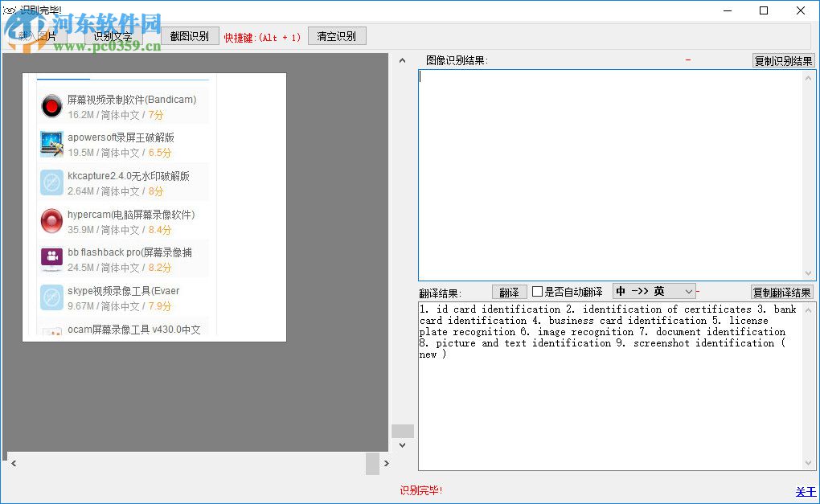The height and width of the screenshot is (504, 820).
Task: Select the ocam屏幕录像工具 entry icon
Action: point(51,332)
